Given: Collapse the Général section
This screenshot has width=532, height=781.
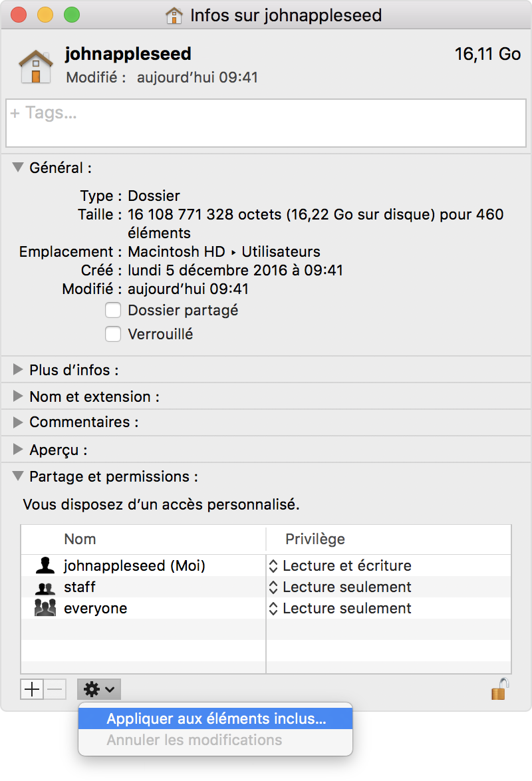Looking at the screenshot, I should (18, 168).
